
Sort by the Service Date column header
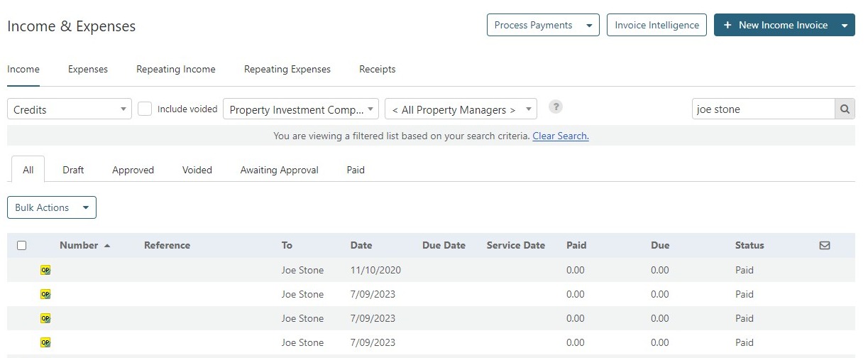[516, 245]
